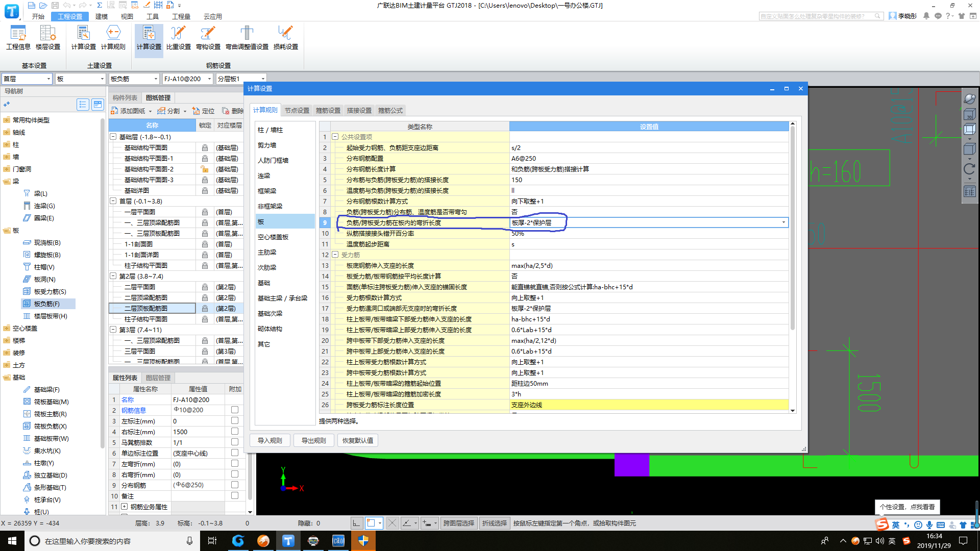Toggle the 左弯折(mm) 附加 checkbox

(235, 463)
